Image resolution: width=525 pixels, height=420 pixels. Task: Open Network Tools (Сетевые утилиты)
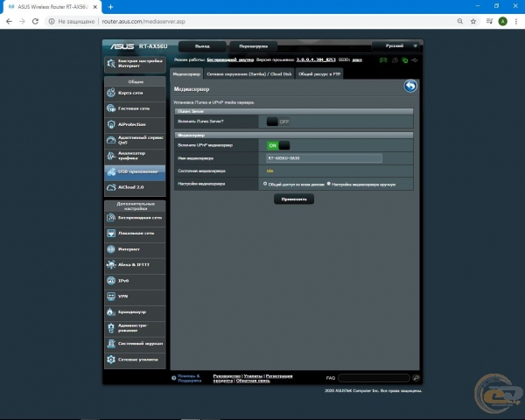135,360
